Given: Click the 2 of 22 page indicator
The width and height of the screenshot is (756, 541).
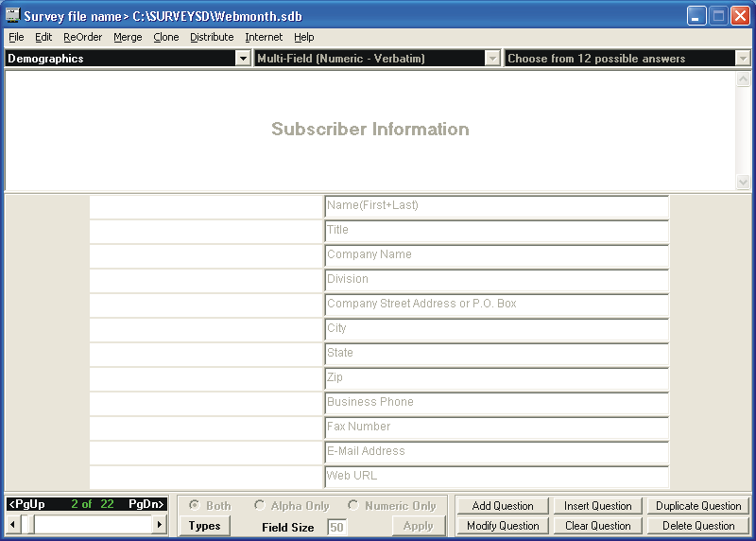Looking at the screenshot, I should [x=93, y=504].
